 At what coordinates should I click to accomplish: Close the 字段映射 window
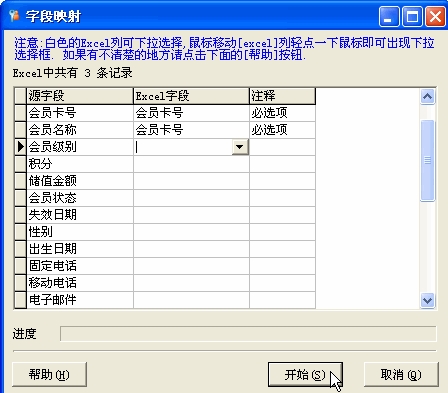click(x=436, y=17)
